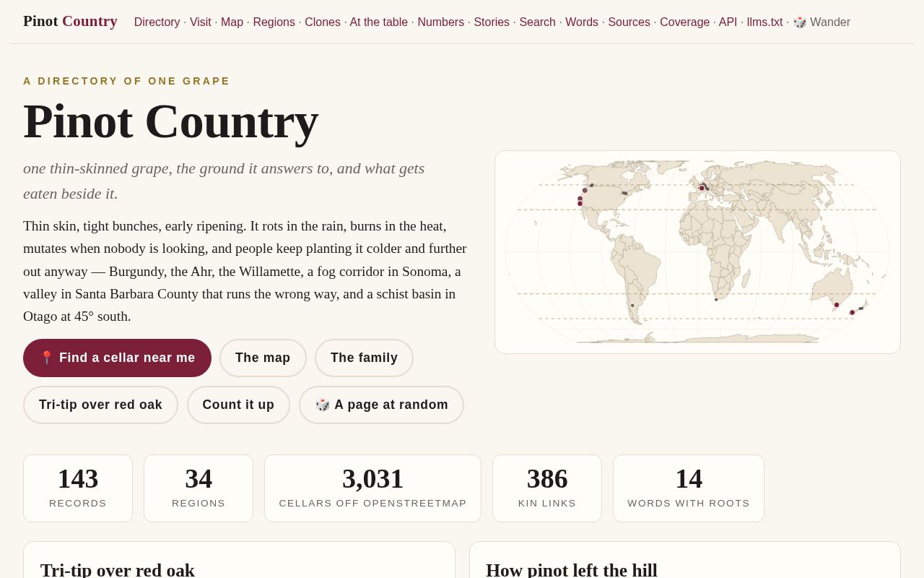Click the 14 Words with roots card
The image size is (924, 578).
point(689,488)
